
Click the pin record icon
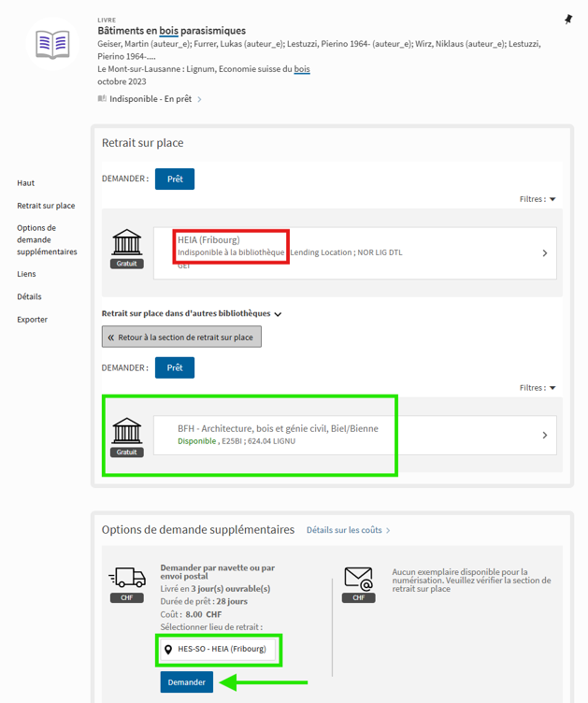point(568,20)
